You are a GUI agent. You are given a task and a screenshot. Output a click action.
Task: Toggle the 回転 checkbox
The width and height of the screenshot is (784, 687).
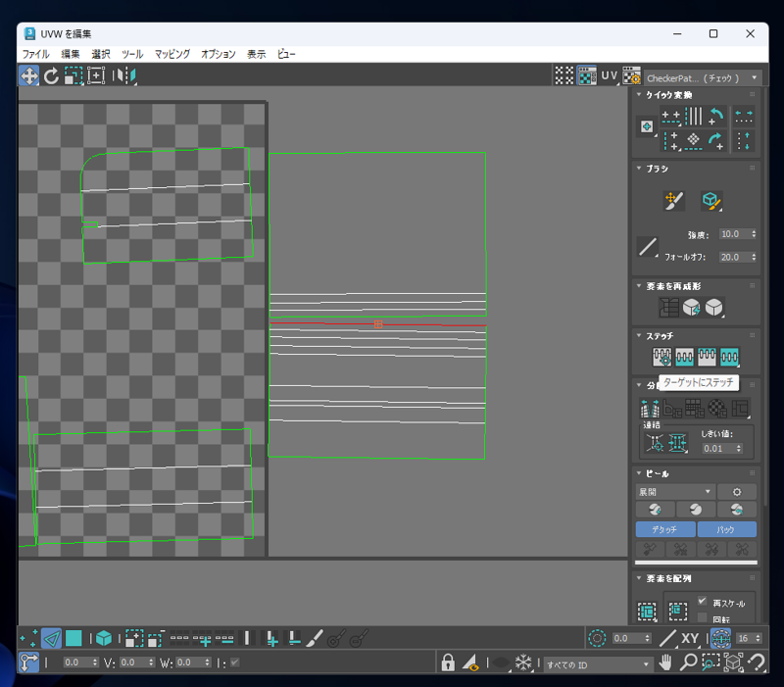(x=703, y=618)
